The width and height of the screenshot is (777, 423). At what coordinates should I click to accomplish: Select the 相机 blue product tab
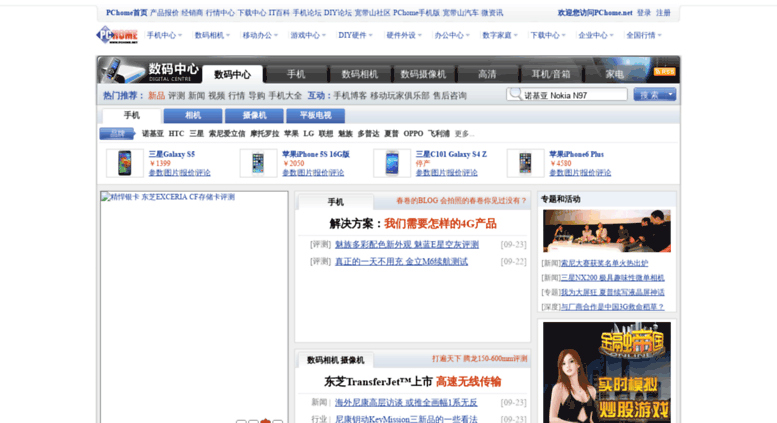193,115
